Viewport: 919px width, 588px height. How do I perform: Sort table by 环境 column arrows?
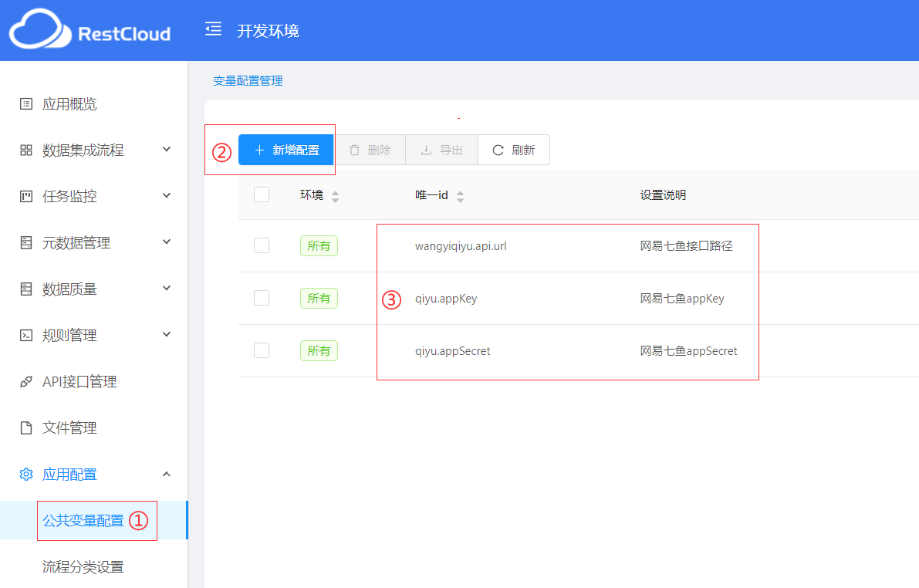[x=335, y=196]
